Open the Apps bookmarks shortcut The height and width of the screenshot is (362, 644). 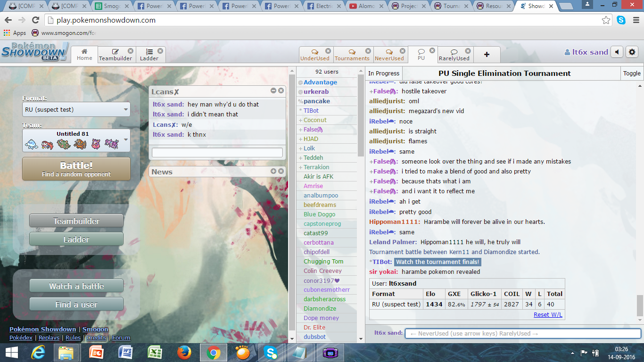tap(15, 33)
